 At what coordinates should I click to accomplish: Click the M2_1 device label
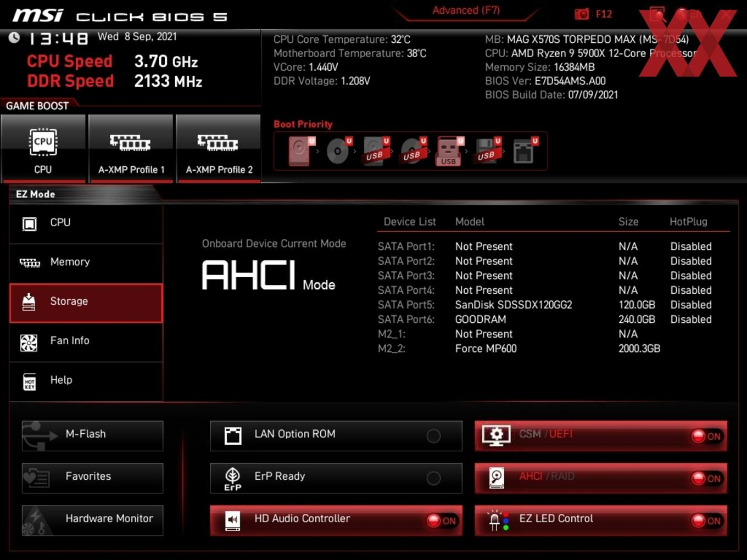[392, 334]
